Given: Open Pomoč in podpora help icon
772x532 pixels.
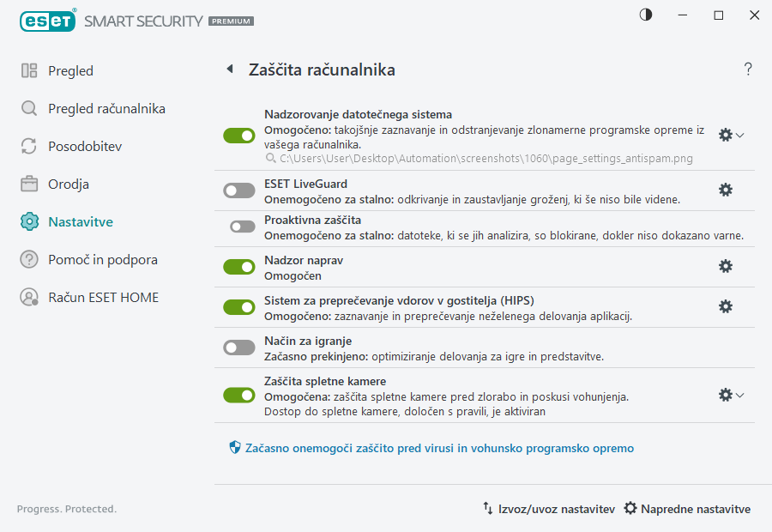Looking at the screenshot, I should (27, 259).
